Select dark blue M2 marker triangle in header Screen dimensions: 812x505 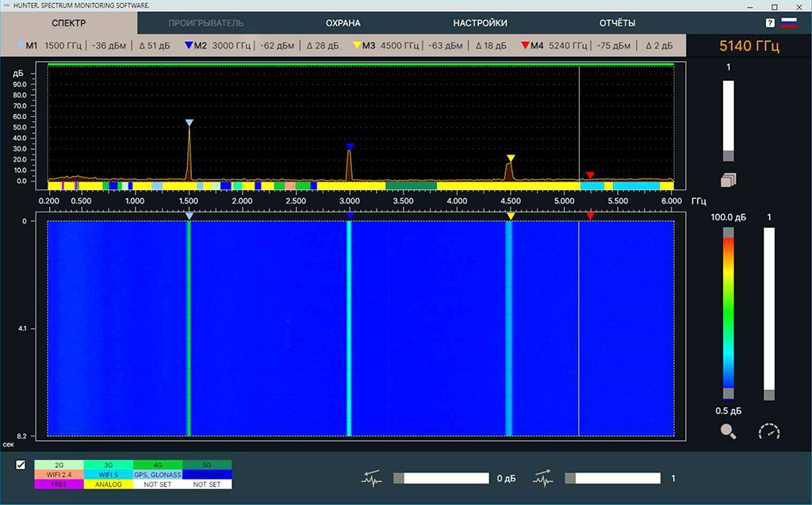pos(189,45)
